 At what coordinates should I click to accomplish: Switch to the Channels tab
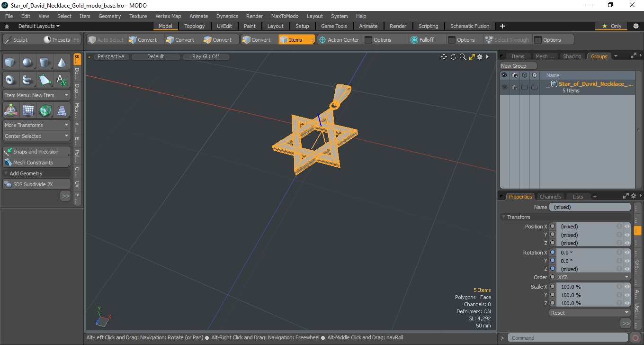tap(550, 196)
